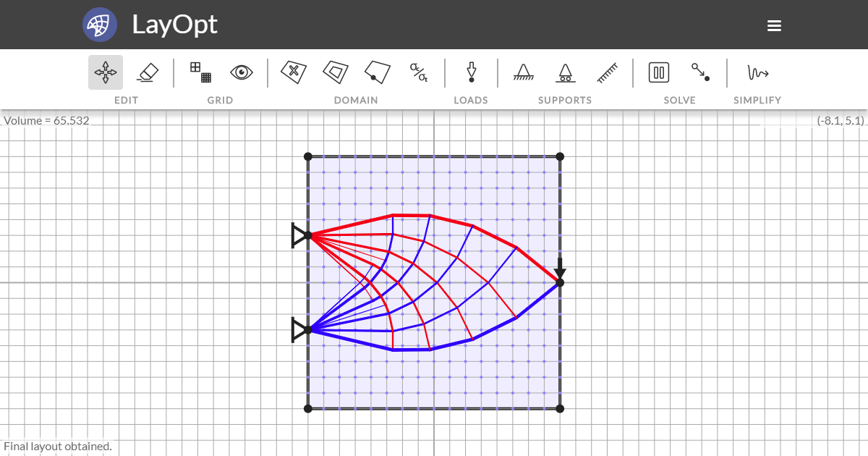Select the roller support tool
The width and height of the screenshot is (868, 456).
[565, 72]
